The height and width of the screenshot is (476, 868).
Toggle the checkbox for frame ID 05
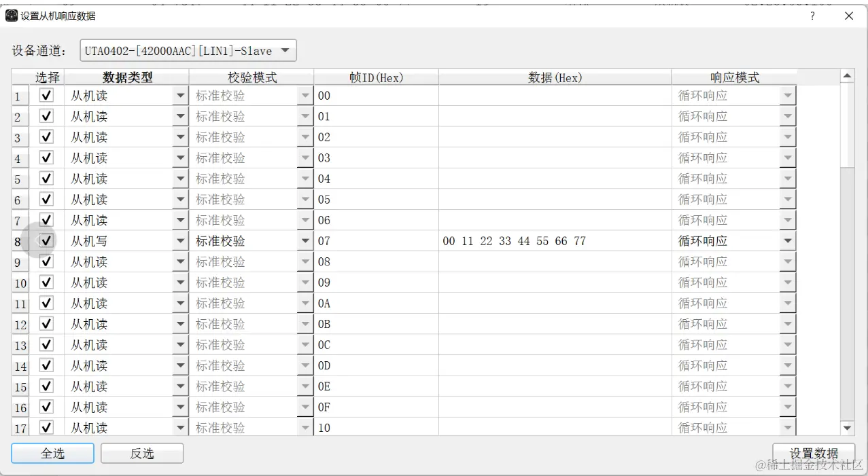click(47, 200)
